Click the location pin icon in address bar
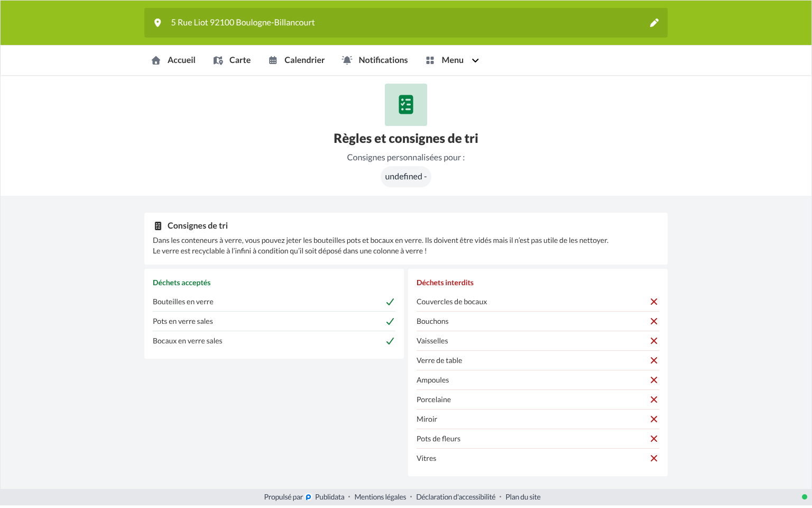The width and height of the screenshot is (812, 508). [158, 23]
